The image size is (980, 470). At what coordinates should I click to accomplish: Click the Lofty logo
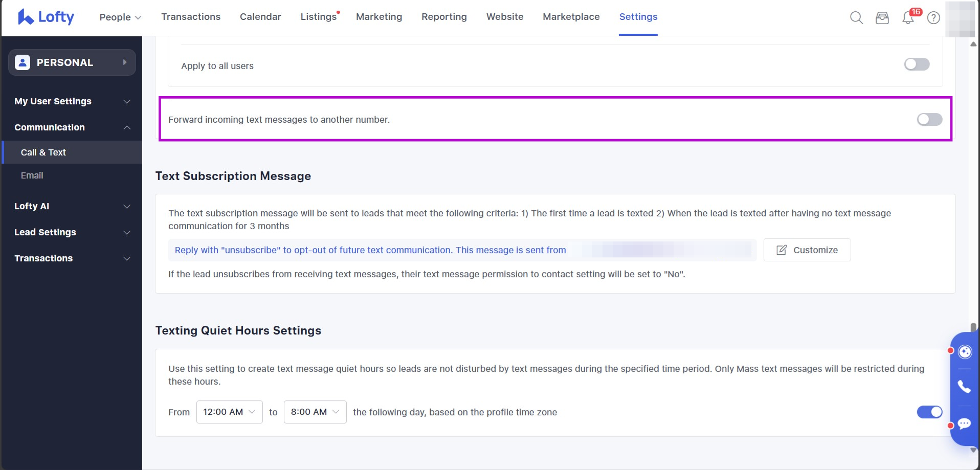(x=46, y=17)
